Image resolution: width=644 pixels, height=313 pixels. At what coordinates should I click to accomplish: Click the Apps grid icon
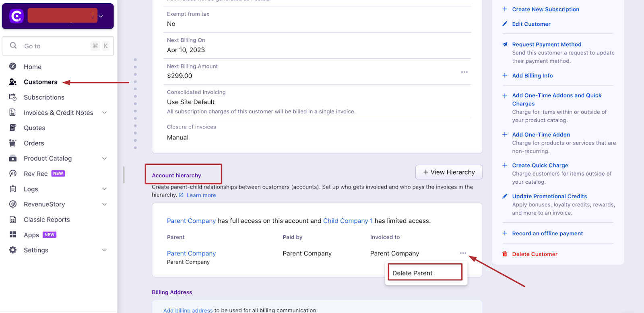coord(13,234)
